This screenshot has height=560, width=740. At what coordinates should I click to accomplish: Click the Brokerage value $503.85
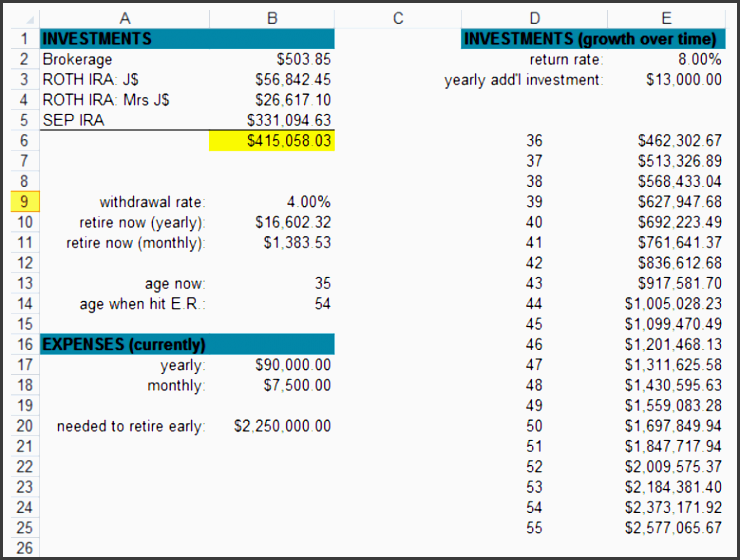[x=271, y=59]
